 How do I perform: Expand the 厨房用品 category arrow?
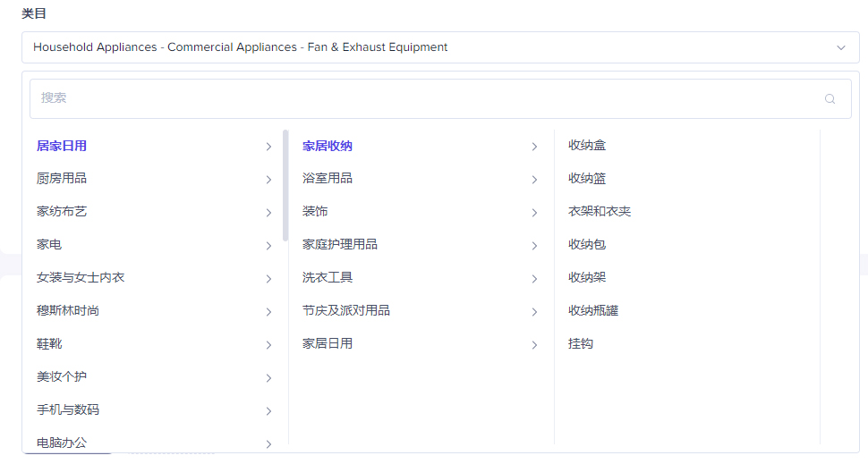(268, 180)
